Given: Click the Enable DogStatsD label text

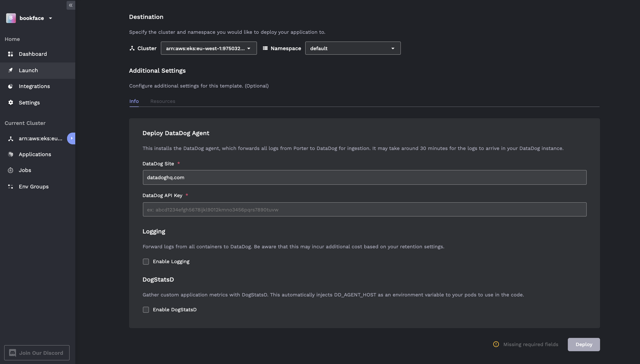Looking at the screenshot, I should (x=175, y=310).
